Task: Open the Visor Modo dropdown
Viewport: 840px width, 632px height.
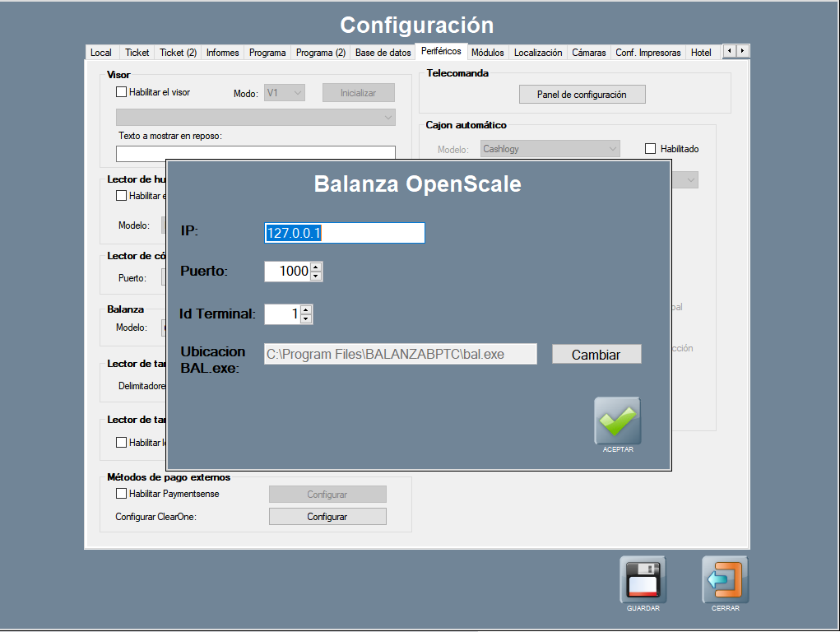Action: pos(285,93)
